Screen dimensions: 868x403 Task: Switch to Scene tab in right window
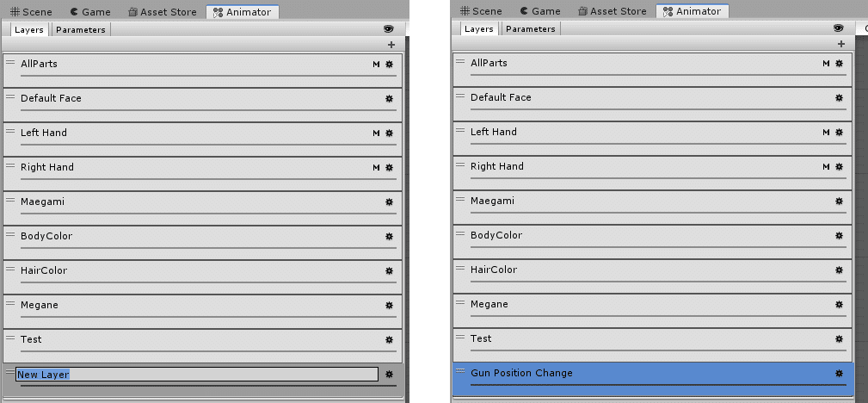pos(482,11)
